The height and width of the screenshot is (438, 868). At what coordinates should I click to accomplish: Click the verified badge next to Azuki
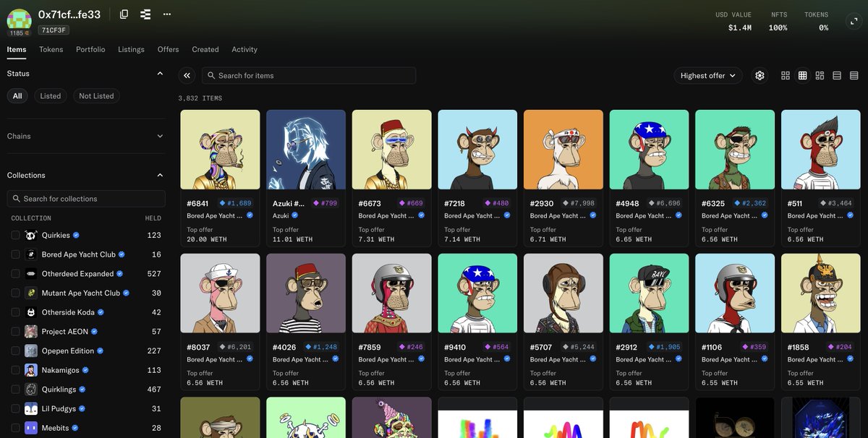pos(295,215)
